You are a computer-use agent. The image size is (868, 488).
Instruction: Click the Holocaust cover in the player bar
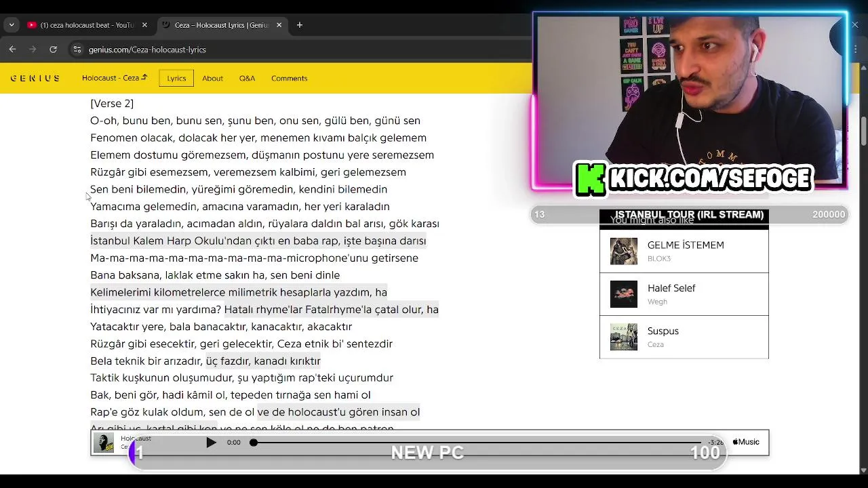(104, 443)
